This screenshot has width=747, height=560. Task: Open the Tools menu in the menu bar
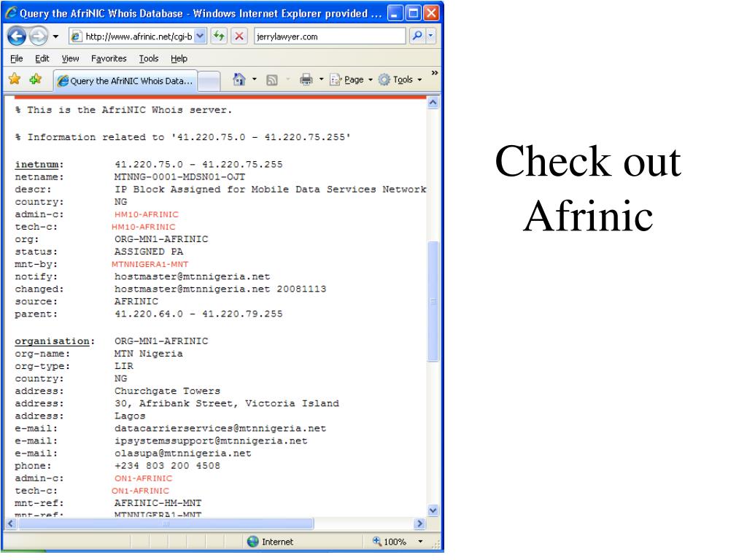tap(149, 58)
